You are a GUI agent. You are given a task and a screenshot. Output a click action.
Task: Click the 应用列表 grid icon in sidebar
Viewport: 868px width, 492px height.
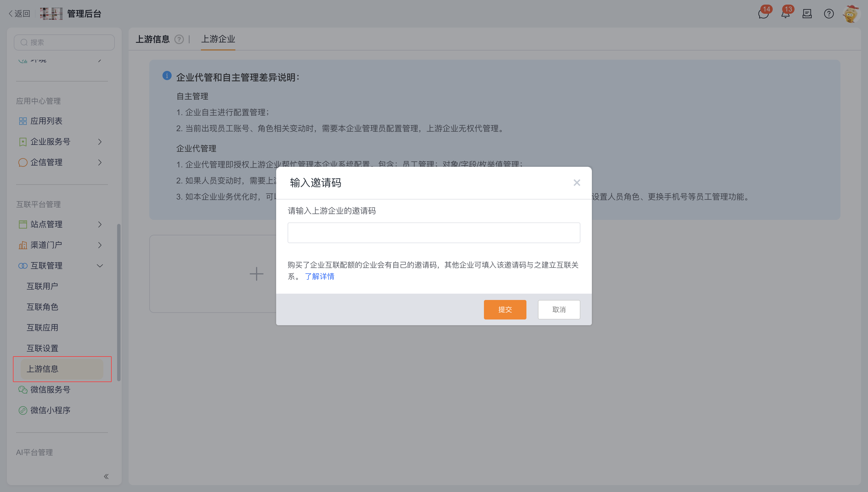coord(23,121)
